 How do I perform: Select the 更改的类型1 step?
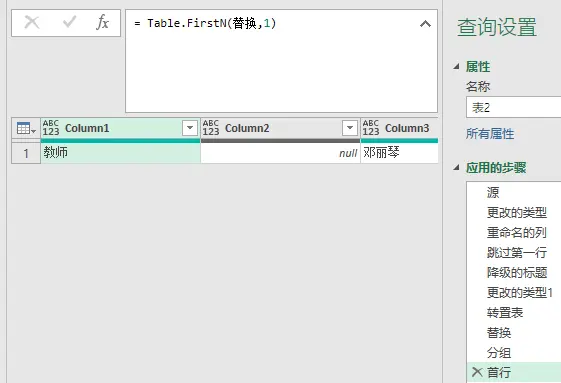coord(514,293)
